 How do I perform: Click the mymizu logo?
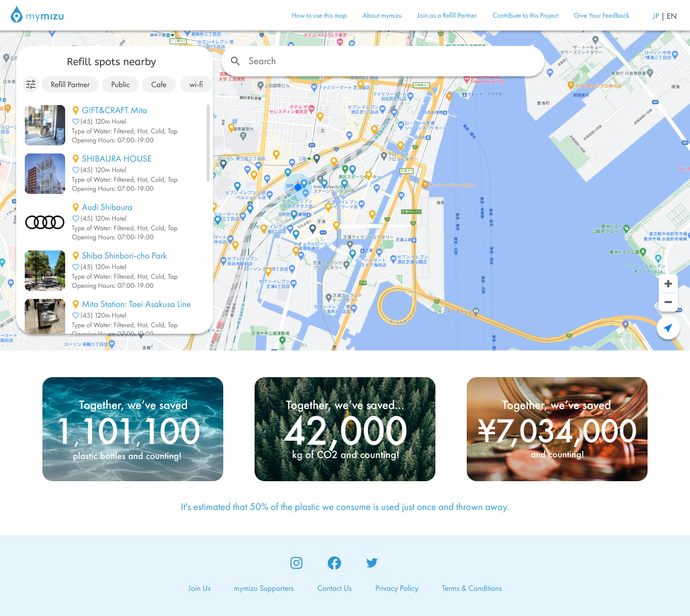37,15
